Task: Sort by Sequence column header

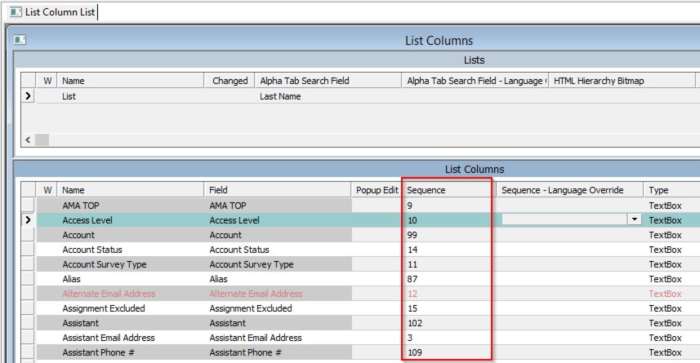Action: pyautogui.click(x=449, y=190)
